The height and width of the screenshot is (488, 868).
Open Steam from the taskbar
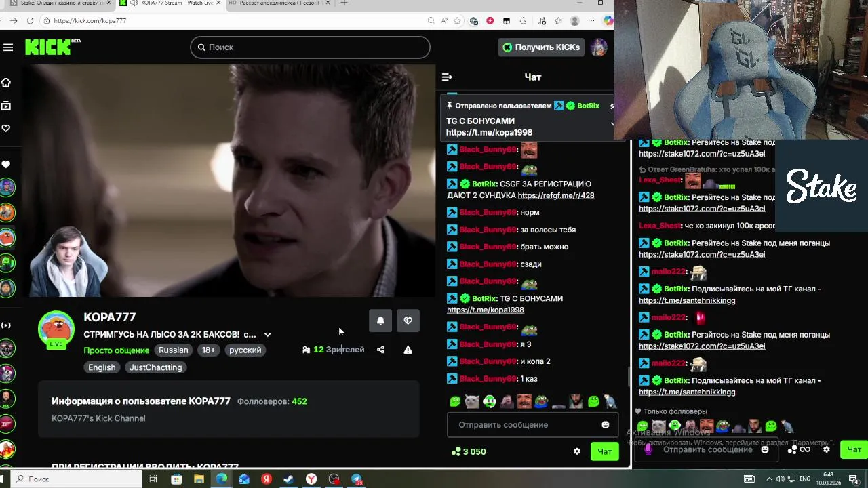click(x=288, y=479)
